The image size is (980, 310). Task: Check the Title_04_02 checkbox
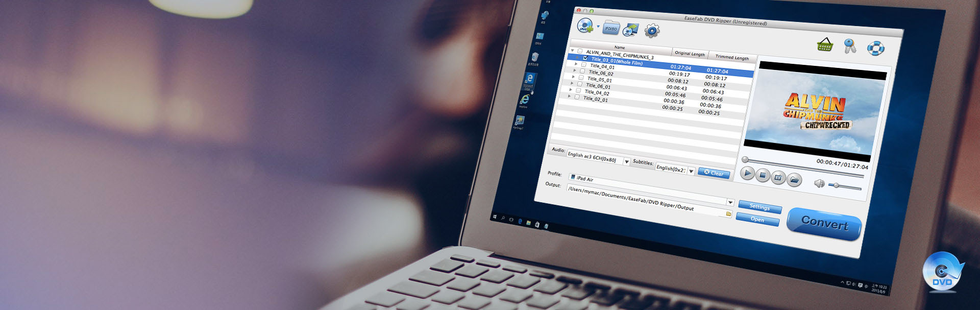[578, 90]
